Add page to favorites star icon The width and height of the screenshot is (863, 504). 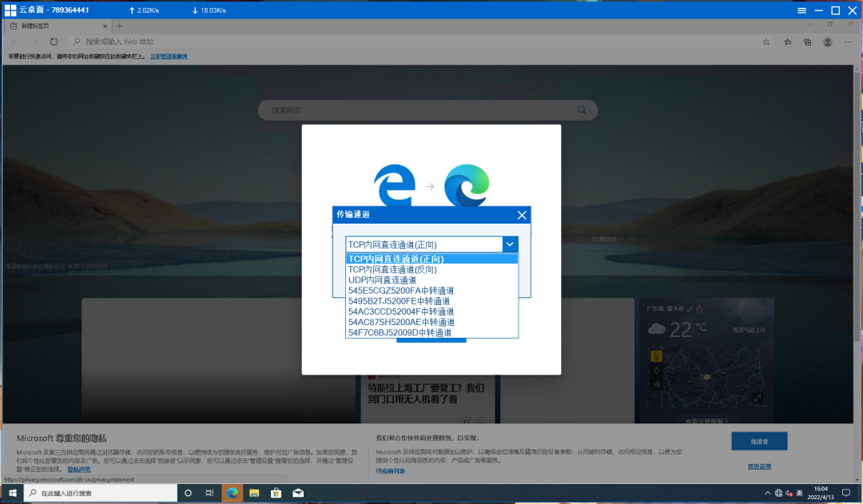[766, 42]
